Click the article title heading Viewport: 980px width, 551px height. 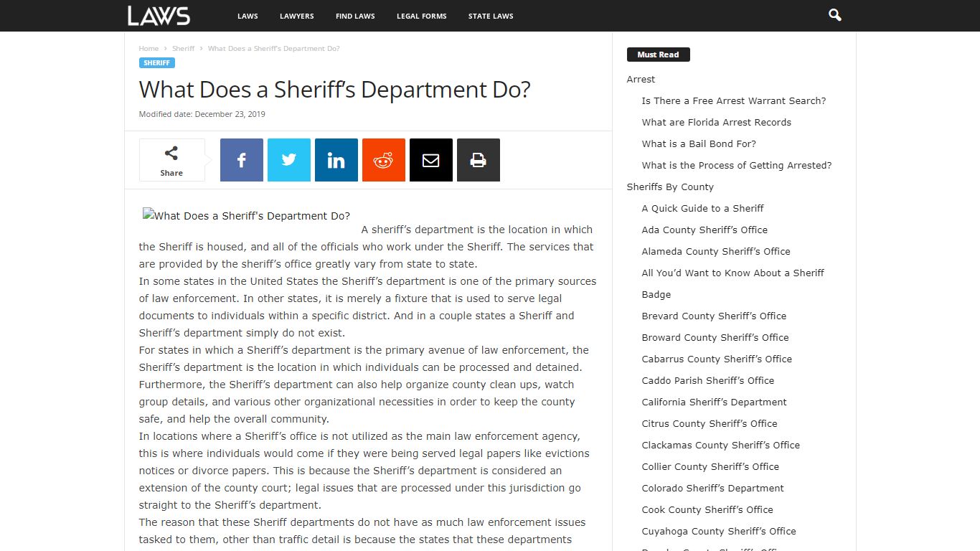pyautogui.click(x=335, y=90)
